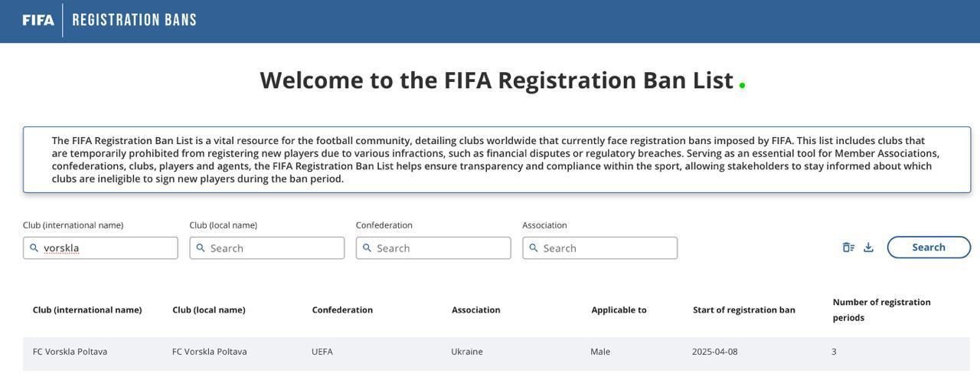Click the Club (local name) column header
980x390 pixels.
(209, 310)
